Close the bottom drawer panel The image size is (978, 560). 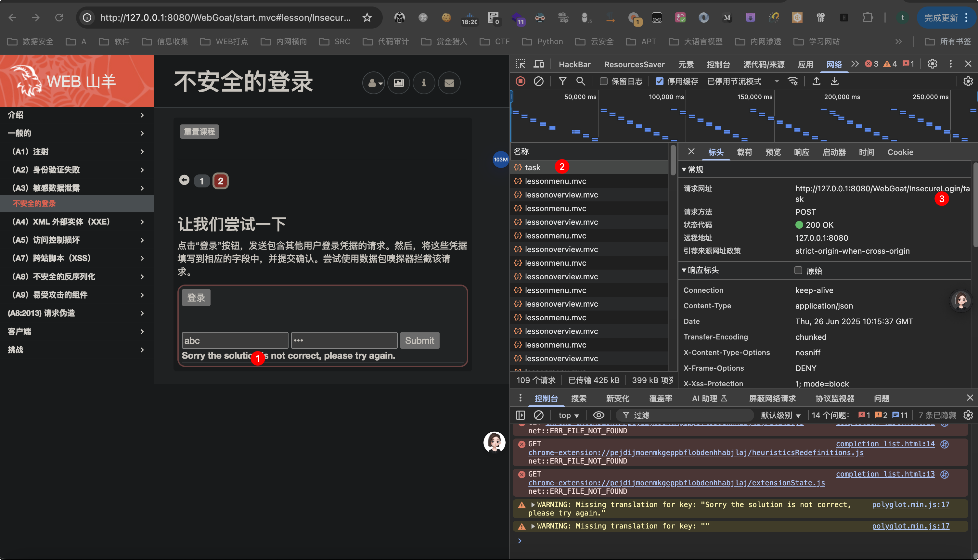point(970,398)
